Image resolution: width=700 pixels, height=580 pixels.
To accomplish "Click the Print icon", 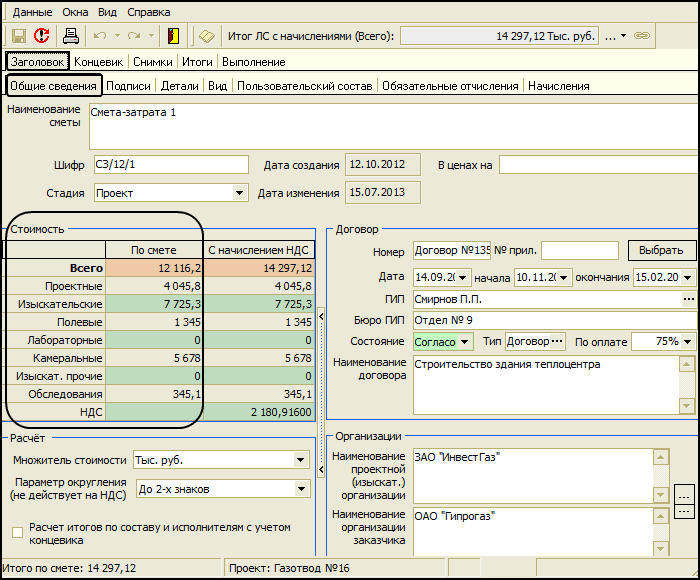I will (x=71, y=36).
